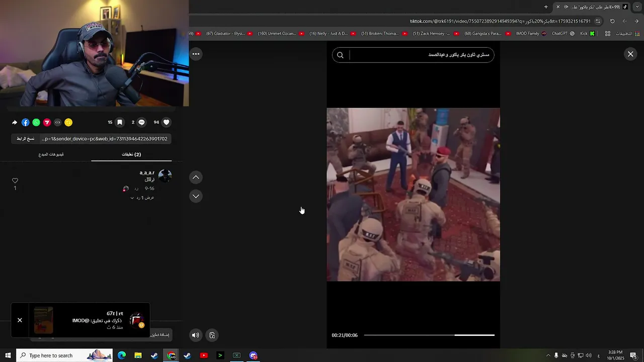Click the taskbar search box
This screenshot has width=644, height=362.
click(x=64, y=355)
